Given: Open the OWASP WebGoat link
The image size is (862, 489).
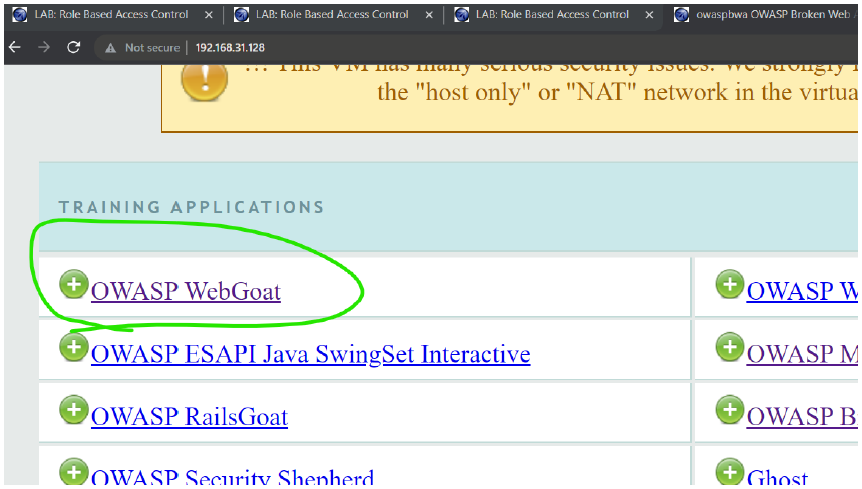Looking at the screenshot, I should pos(186,291).
